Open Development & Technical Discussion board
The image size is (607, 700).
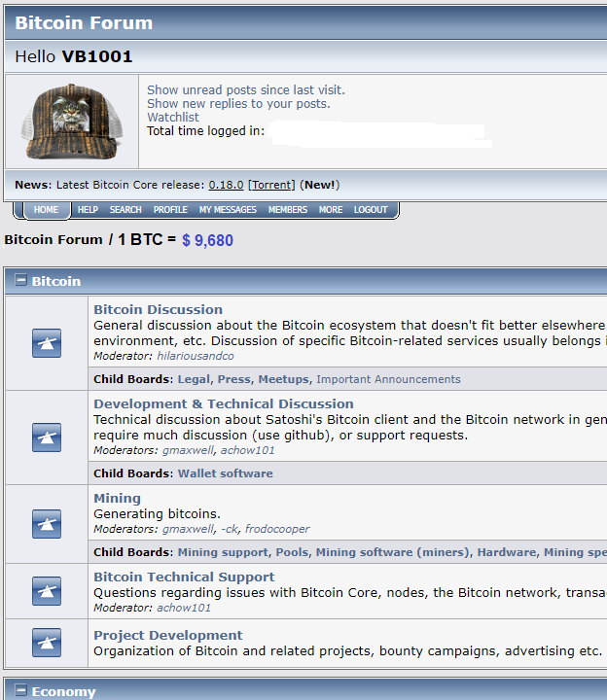click(224, 403)
